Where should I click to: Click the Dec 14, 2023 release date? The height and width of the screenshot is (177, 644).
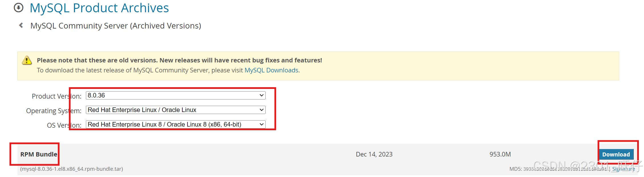pyautogui.click(x=374, y=154)
